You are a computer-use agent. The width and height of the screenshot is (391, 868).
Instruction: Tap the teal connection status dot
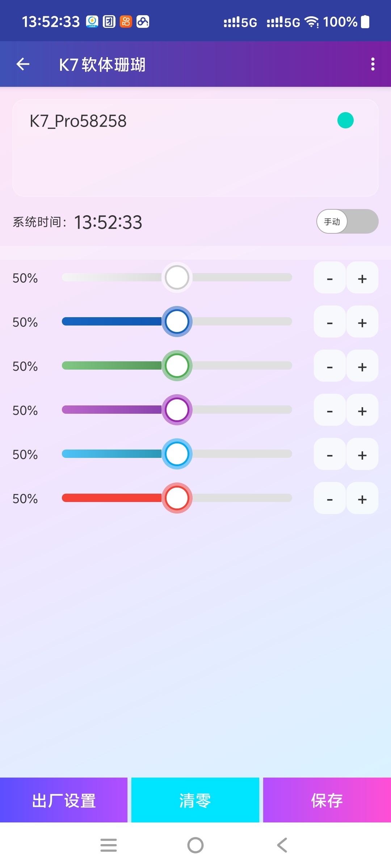tap(345, 120)
